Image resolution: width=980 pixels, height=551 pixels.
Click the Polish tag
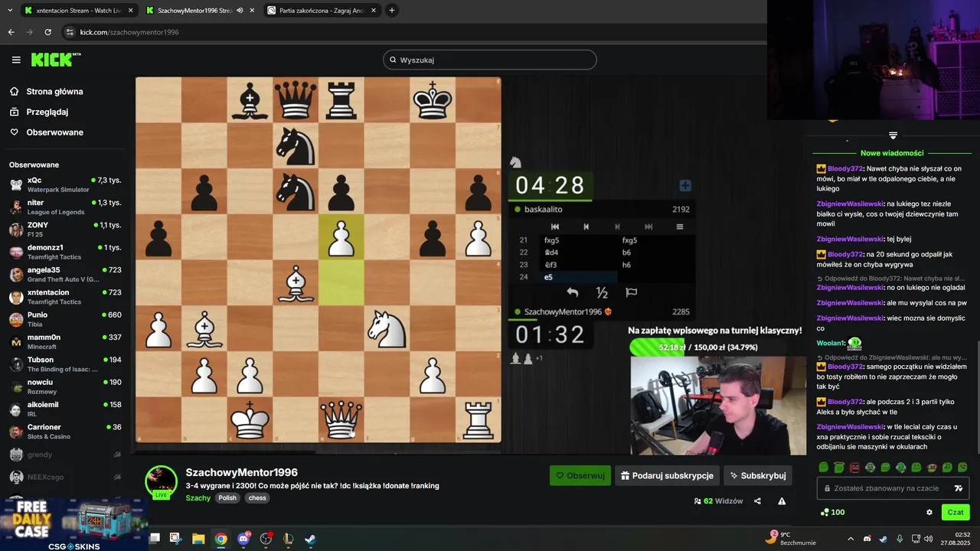tap(227, 497)
